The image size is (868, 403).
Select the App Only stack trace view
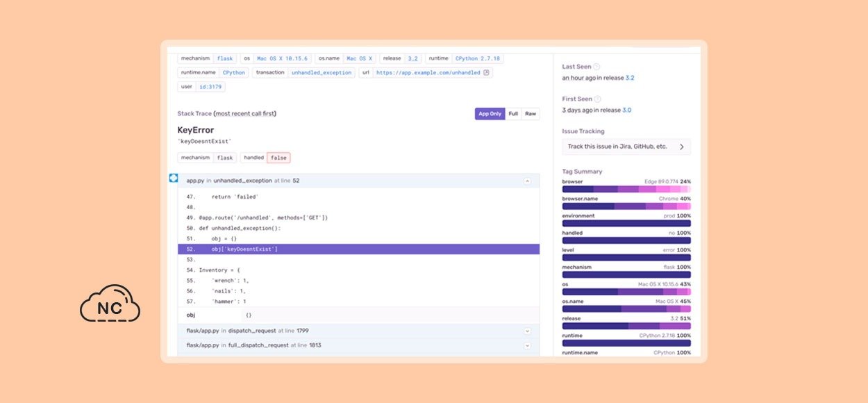pos(490,114)
